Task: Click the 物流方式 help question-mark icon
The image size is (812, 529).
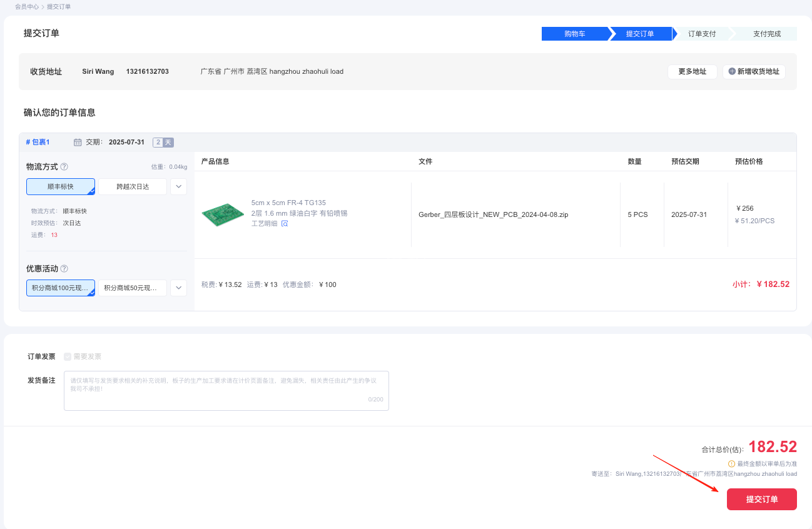Action: point(64,167)
